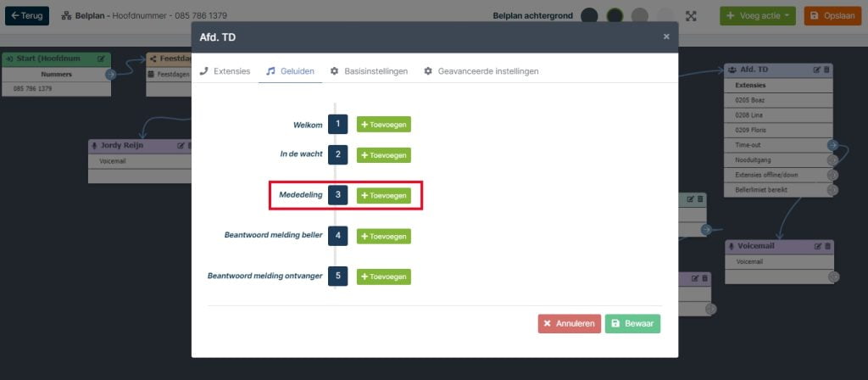Click the Belplan sitemap icon in header

coord(66,15)
